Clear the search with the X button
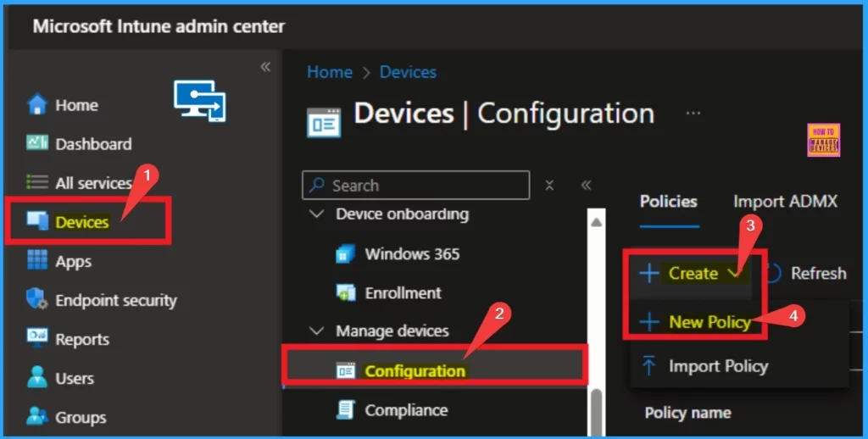Image resolution: width=868 pixels, height=439 pixels. tap(549, 185)
